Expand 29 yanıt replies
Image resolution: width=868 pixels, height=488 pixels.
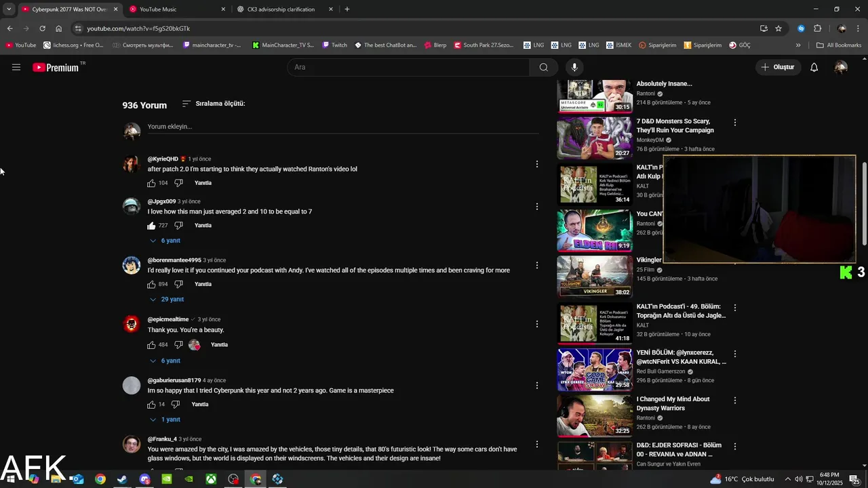[x=167, y=300]
